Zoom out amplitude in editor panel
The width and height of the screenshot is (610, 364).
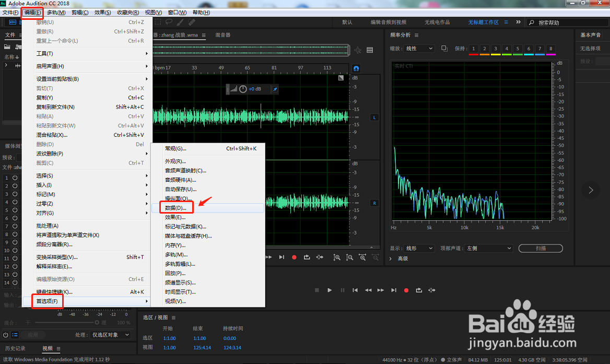coord(350,257)
